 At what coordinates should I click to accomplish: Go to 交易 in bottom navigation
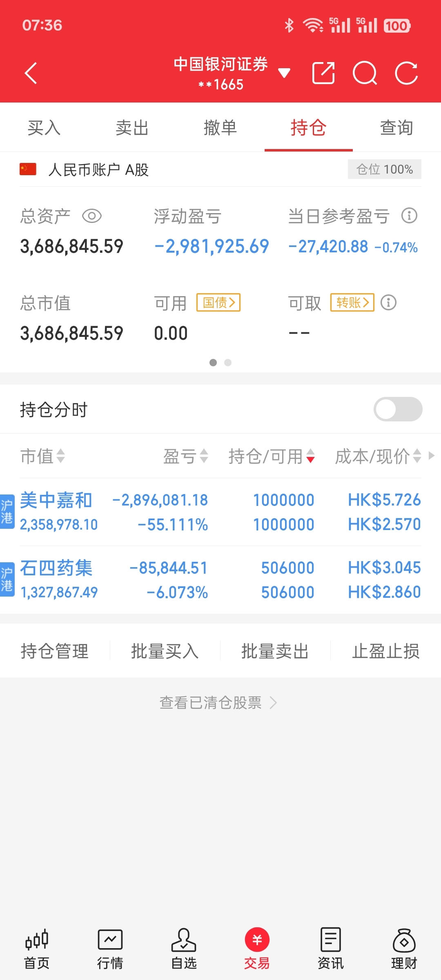tap(257, 948)
